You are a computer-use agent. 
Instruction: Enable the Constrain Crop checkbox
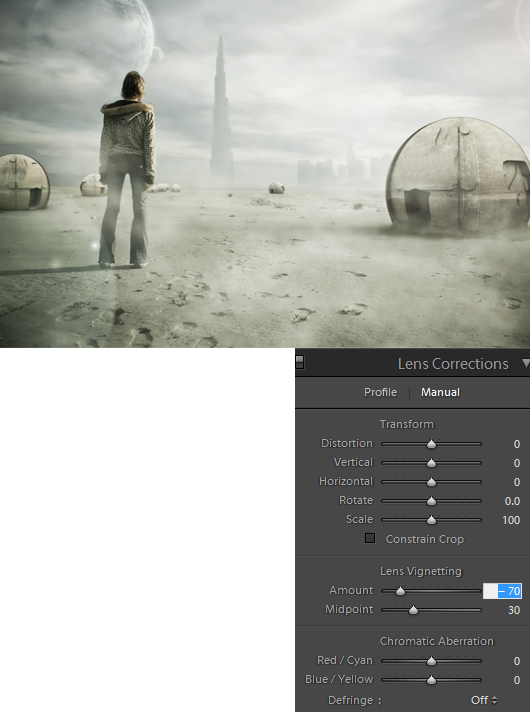(370, 539)
